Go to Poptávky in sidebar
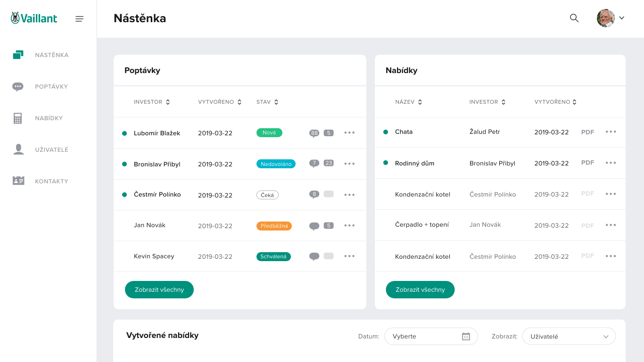Viewport: 644px width, 362px height. [51, 87]
